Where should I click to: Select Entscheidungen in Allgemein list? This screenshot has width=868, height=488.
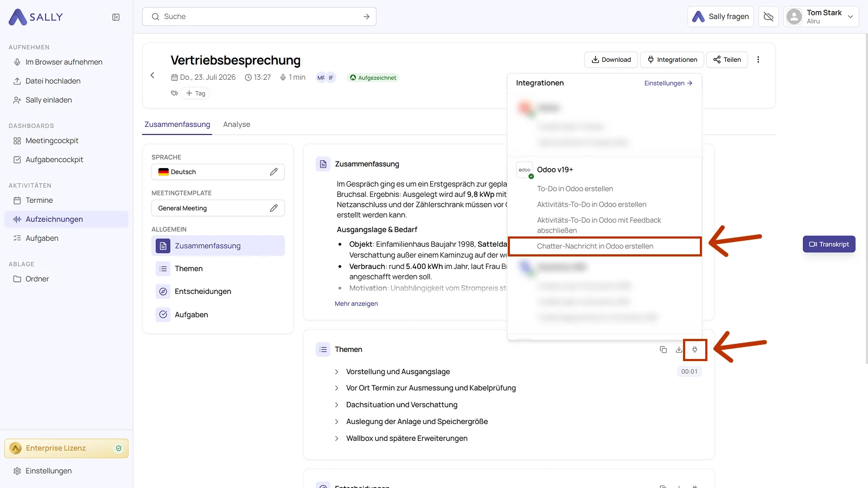pyautogui.click(x=218, y=292)
